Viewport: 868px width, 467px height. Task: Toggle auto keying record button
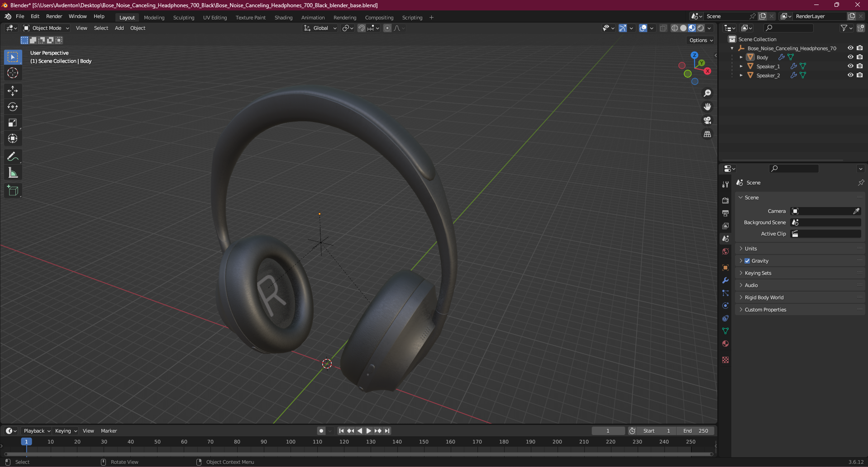(321, 431)
